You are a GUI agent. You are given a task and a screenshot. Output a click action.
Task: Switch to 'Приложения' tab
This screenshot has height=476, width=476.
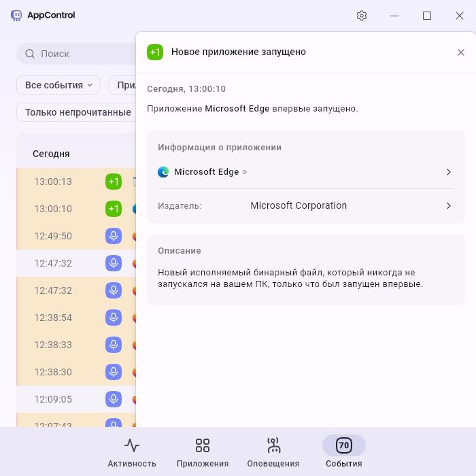[x=203, y=452]
